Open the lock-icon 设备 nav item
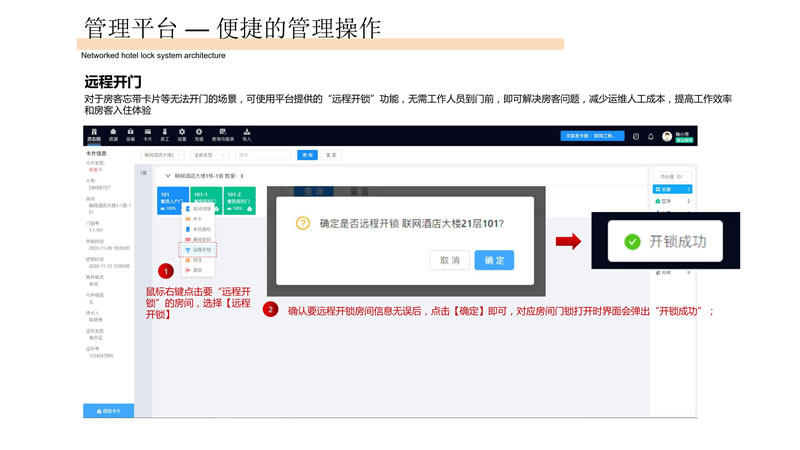The height and width of the screenshot is (450, 800). [x=131, y=135]
